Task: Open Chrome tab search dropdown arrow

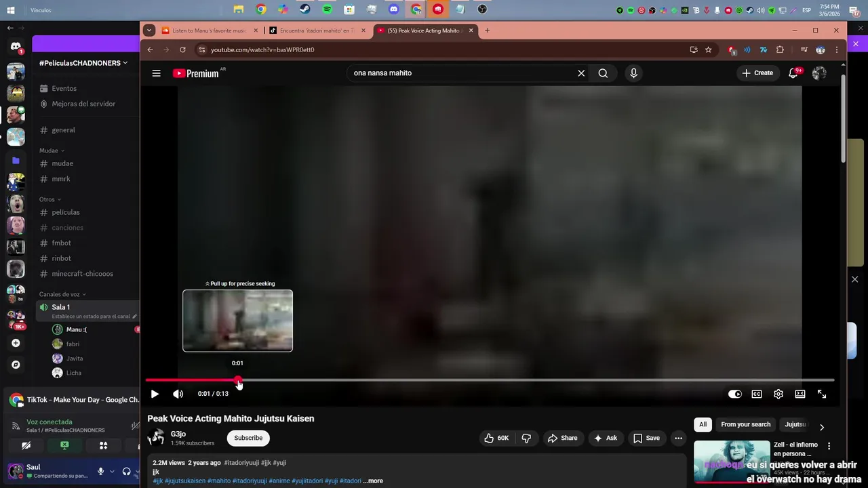Action: tap(149, 30)
